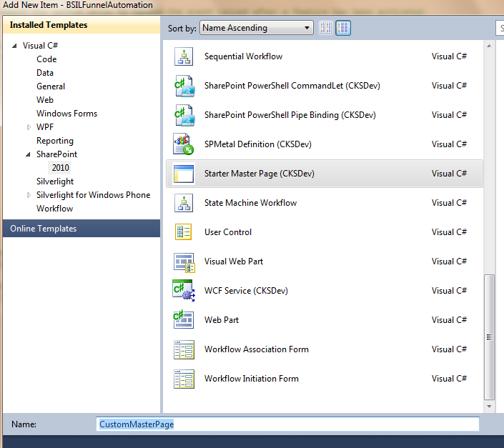504x448 pixels.
Task: Click the SPMetal Definition template icon
Action: coord(184,144)
